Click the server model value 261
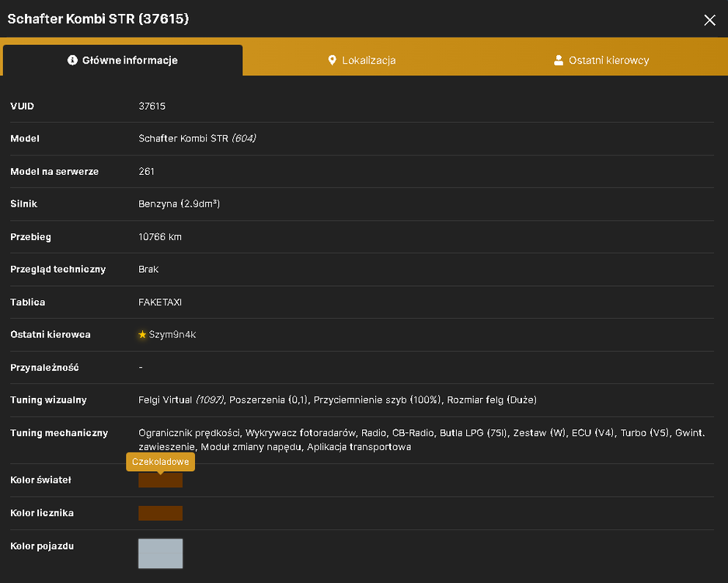This screenshot has height=583, width=728. (146, 172)
